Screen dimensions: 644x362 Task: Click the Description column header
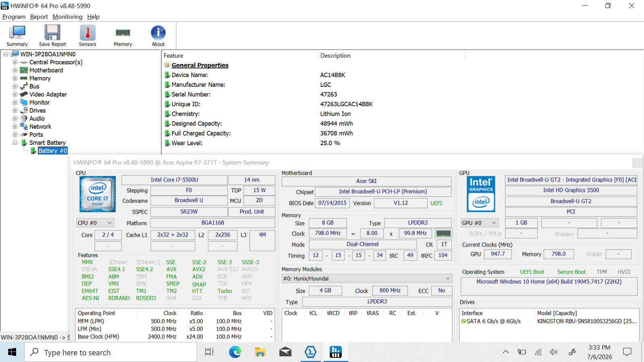[x=391, y=56]
